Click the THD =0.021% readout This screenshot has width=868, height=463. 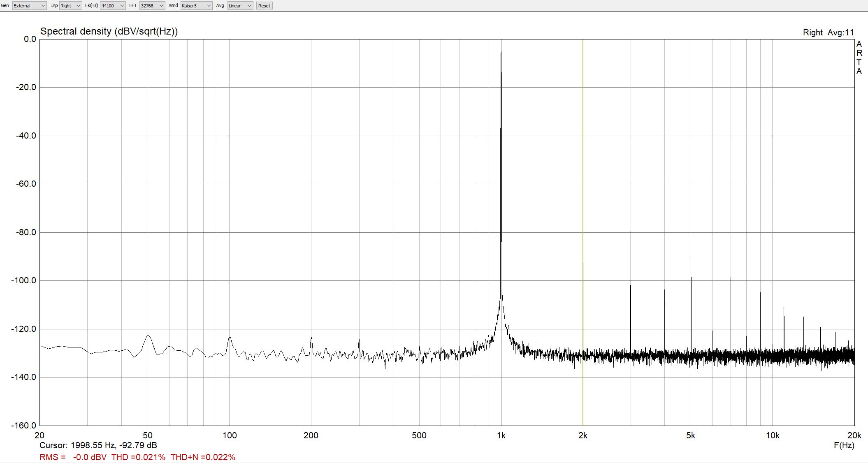(x=138, y=457)
